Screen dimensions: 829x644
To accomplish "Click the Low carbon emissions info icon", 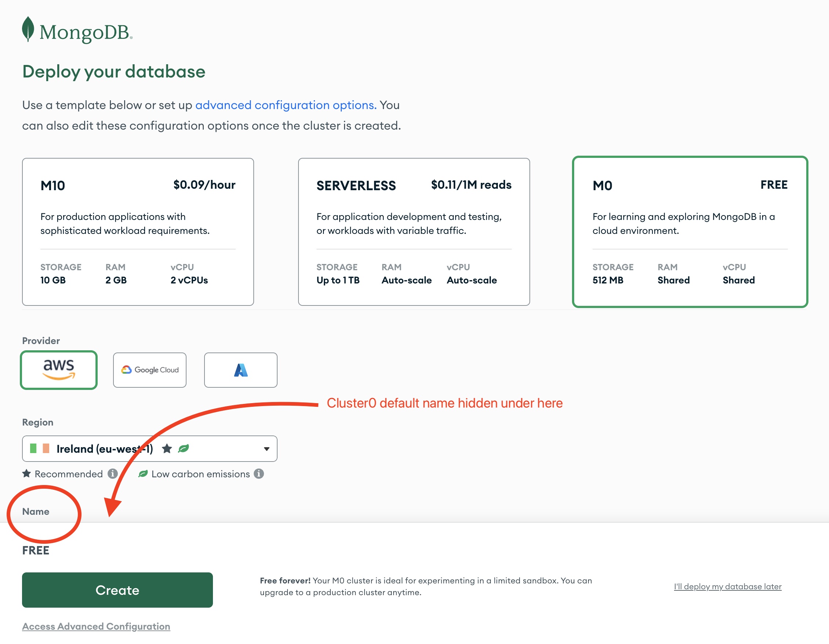I will click(258, 474).
